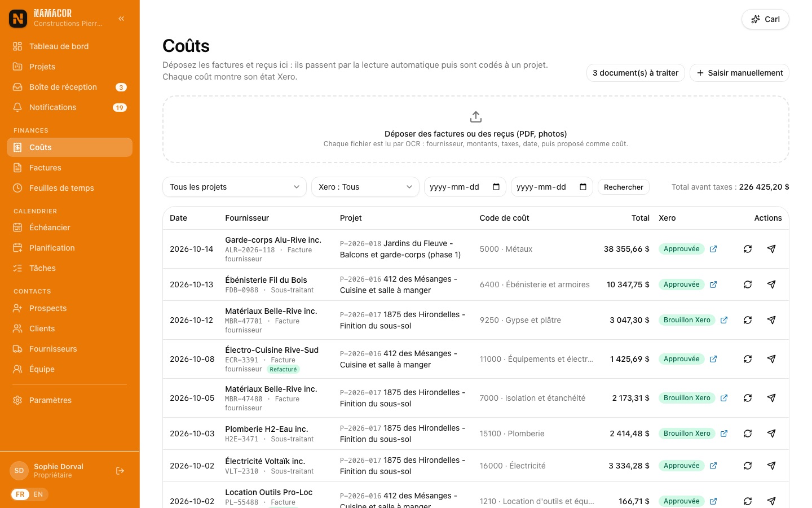Collapse the sidebar with the double-chevron icon
The image size is (812, 508).
pos(121,19)
